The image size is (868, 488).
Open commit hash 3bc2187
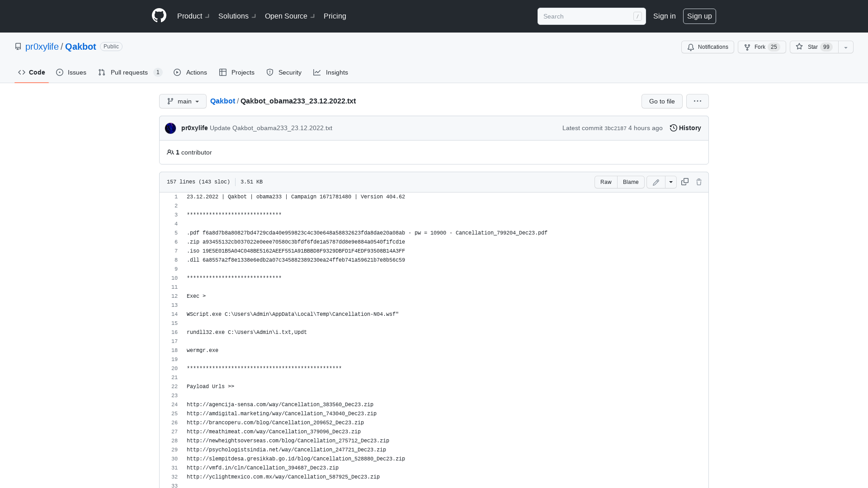[615, 128]
